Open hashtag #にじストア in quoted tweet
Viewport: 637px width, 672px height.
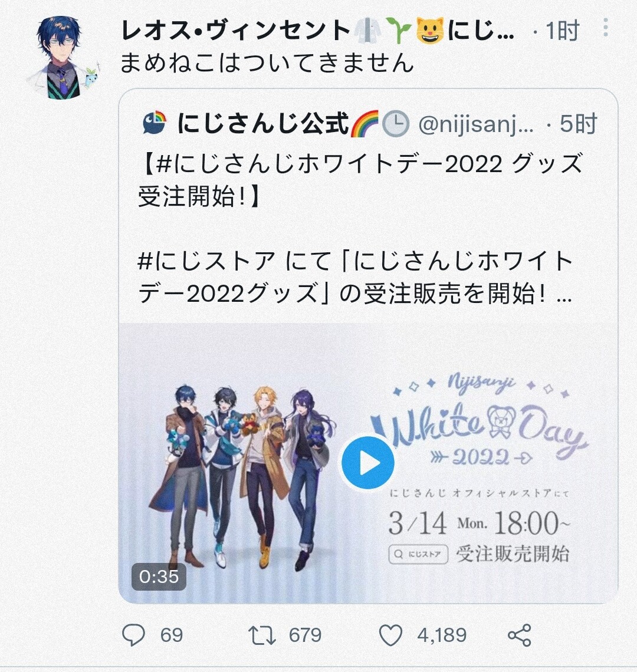(206, 261)
